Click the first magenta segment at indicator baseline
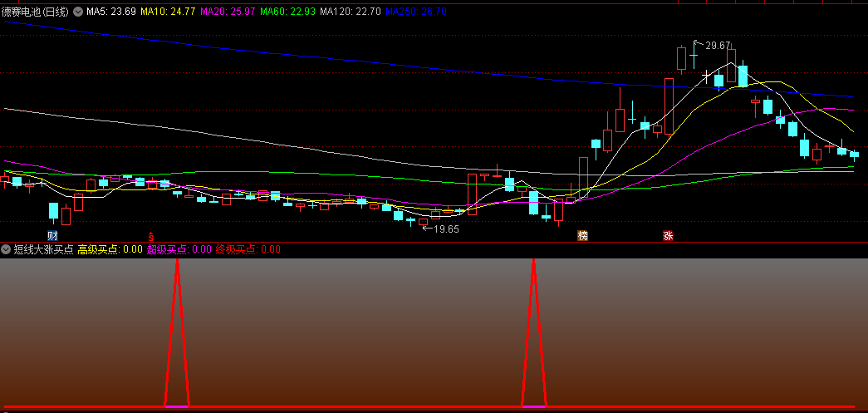The height and width of the screenshot is (413, 868). (177, 406)
